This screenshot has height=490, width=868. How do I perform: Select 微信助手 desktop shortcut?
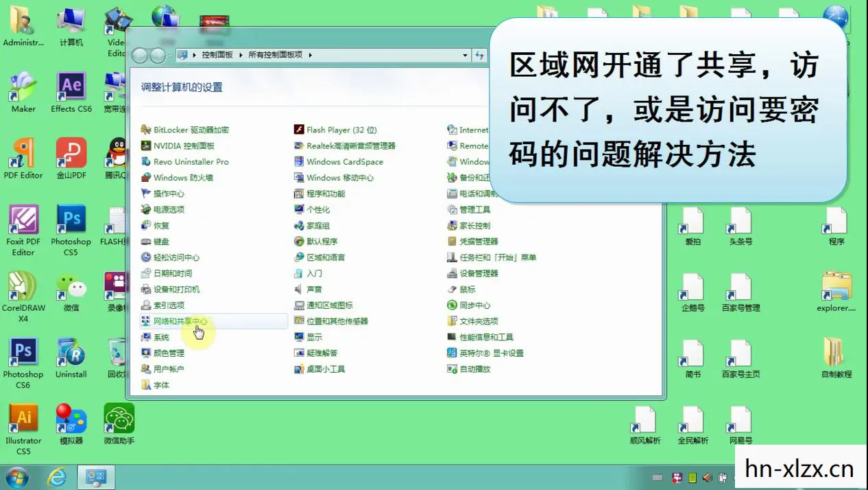click(119, 424)
